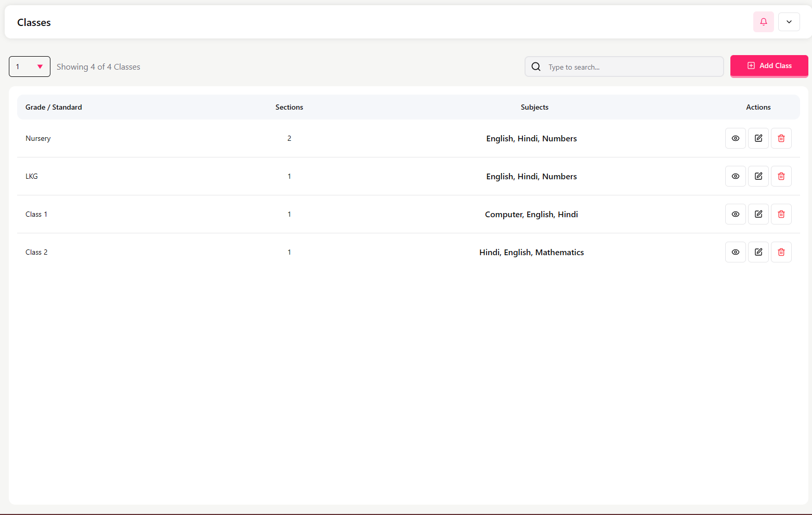Open view icon for LKG row
The height and width of the screenshot is (515, 812).
pyautogui.click(x=735, y=176)
